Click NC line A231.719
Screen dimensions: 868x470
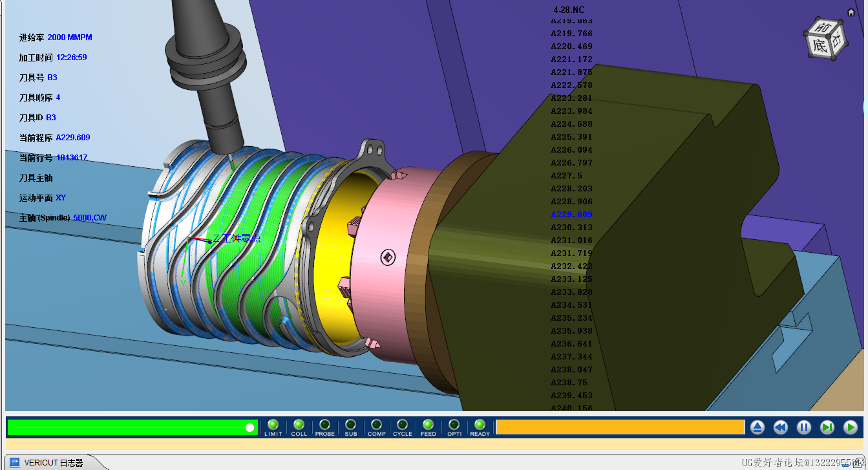[571, 253]
